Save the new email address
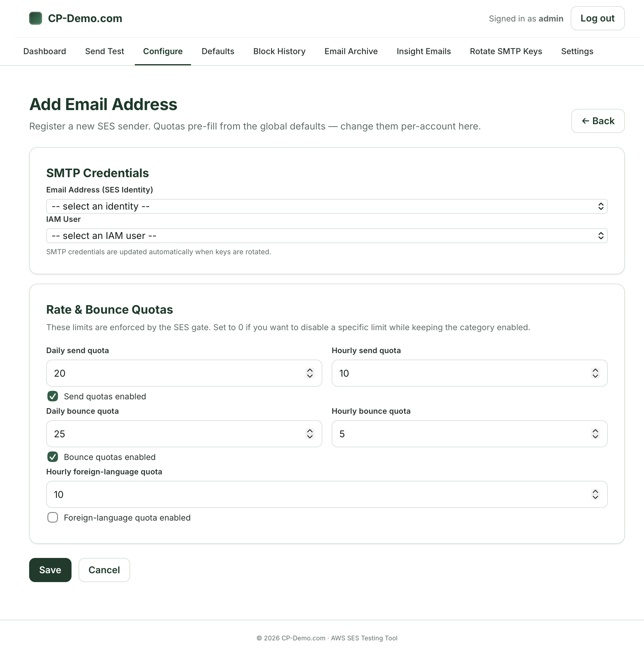 (x=50, y=570)
